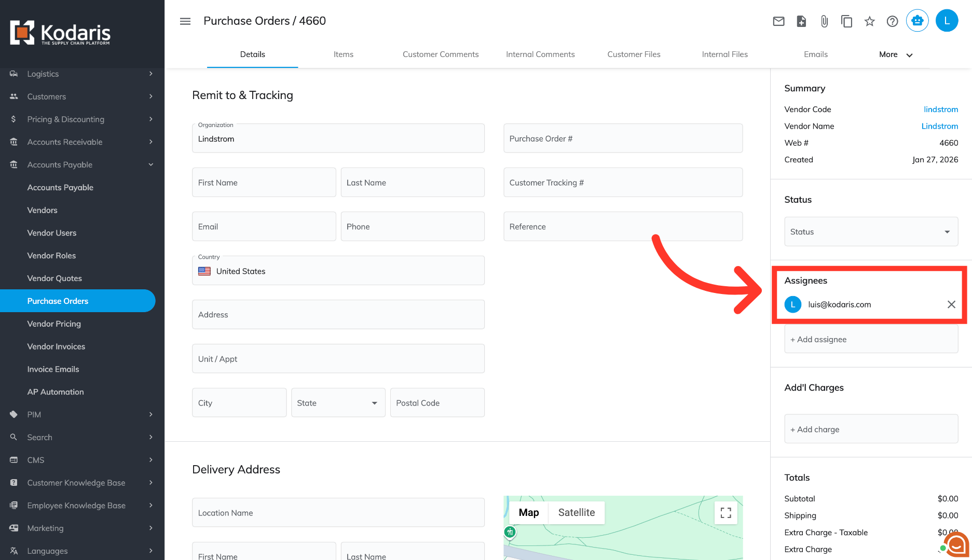The width and height of the screenshot is (972, 560).
Task: Open Vendor Quotes in sidebar
Action: click(x=54, y=278)
